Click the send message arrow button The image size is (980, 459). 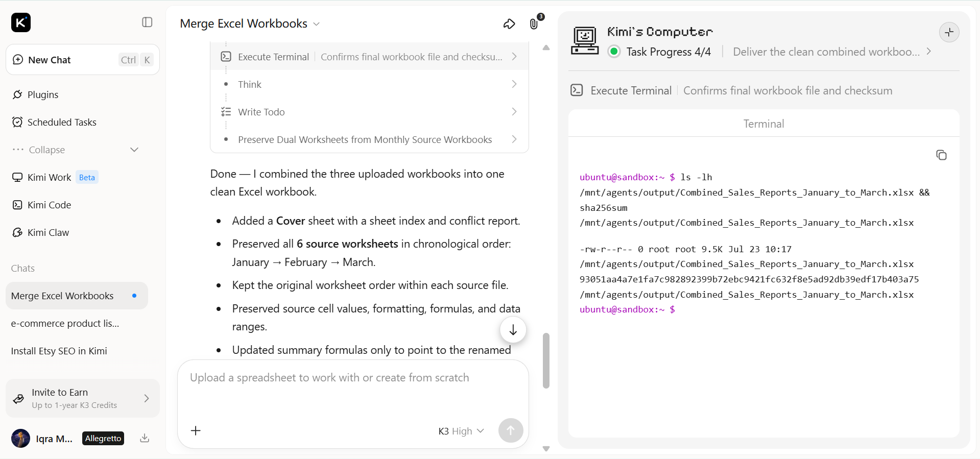pyautogui.click(x=510, y=430)
